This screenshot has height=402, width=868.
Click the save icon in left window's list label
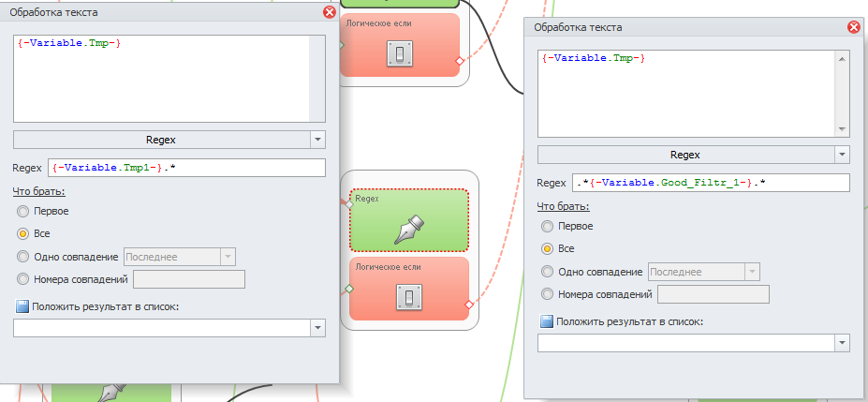click(22, 306)
